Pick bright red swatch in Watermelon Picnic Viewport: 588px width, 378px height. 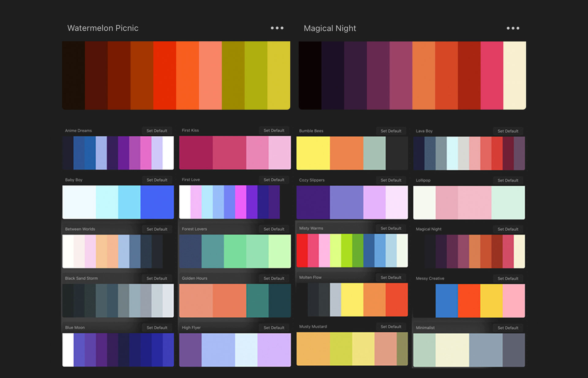(164, 75)
